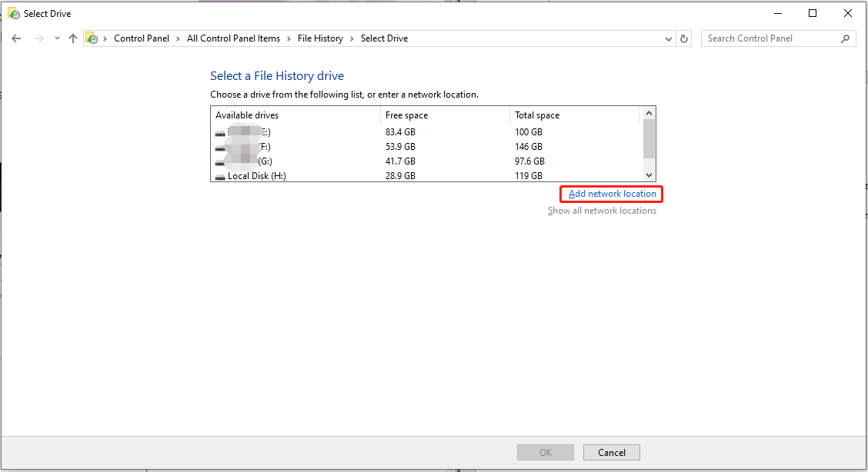The height and width of the screenshot is (472, 868).
Task: Click the back navigation arrow
Action: [16, 38]
